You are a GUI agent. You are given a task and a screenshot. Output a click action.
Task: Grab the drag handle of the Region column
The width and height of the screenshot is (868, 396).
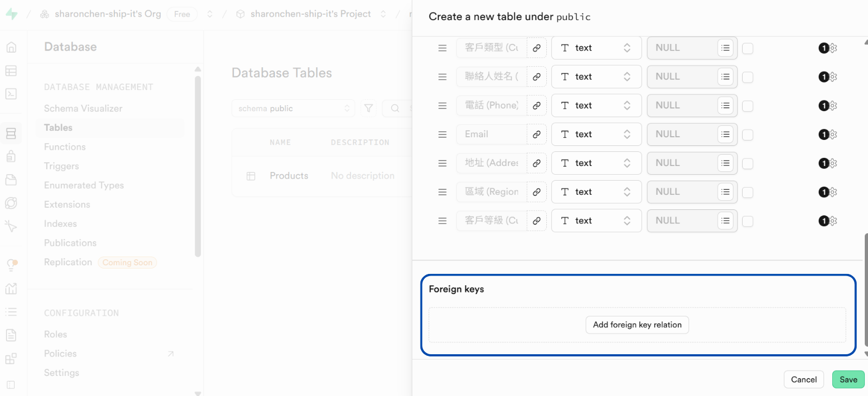tap(442, 192)
